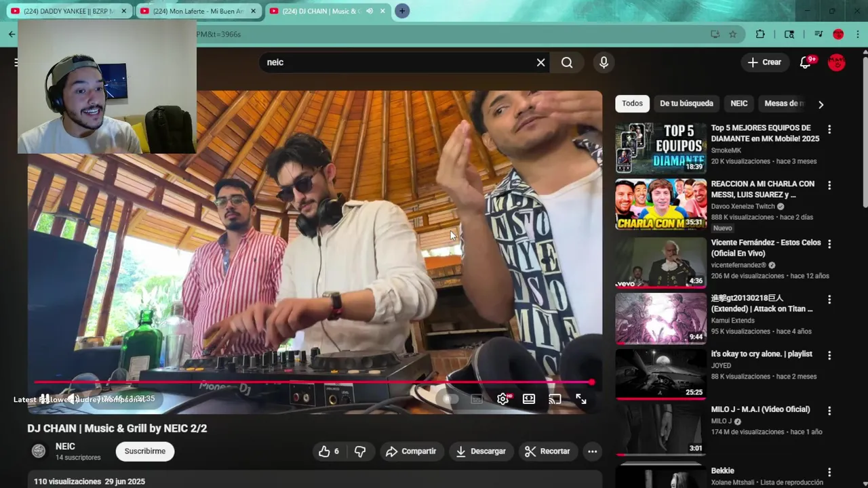Go back with the browser back arrow
Image resolution: width=868 pixels, height=488 pixels.
(11, 34)
